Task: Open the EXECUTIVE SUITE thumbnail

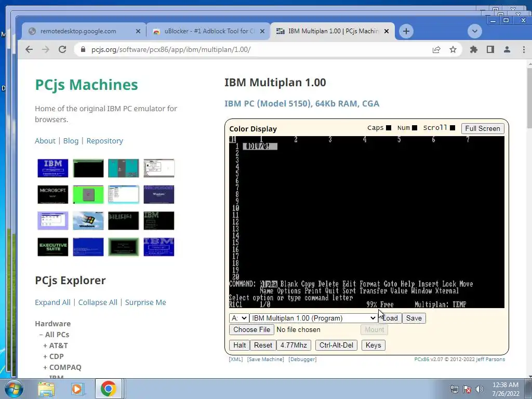Action: pyautogui.click(x=53, y=247)
